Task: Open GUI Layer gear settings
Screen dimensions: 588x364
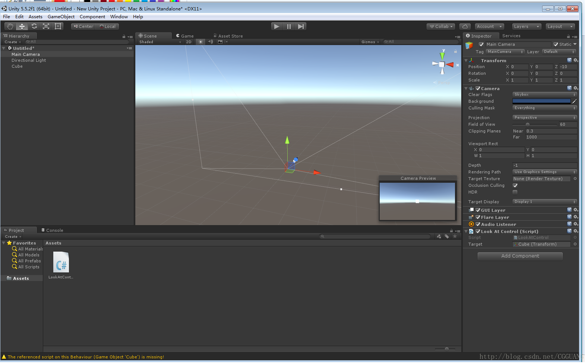Action: pyautogui.click(x=576, y=210)
